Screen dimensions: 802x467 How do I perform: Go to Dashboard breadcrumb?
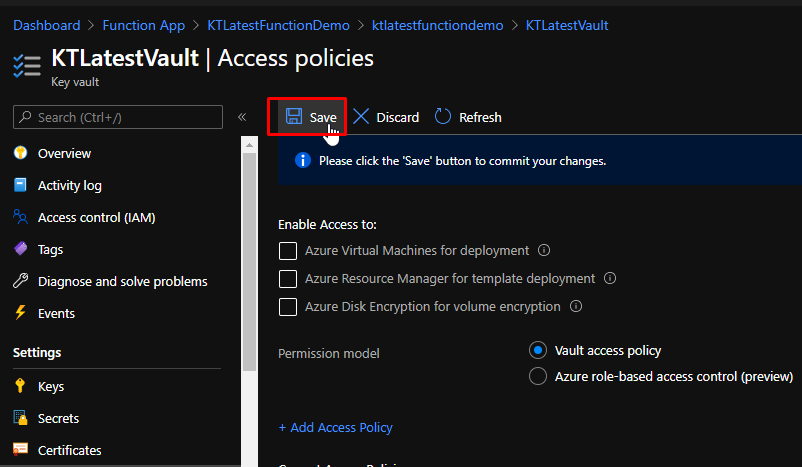[47, 25]
